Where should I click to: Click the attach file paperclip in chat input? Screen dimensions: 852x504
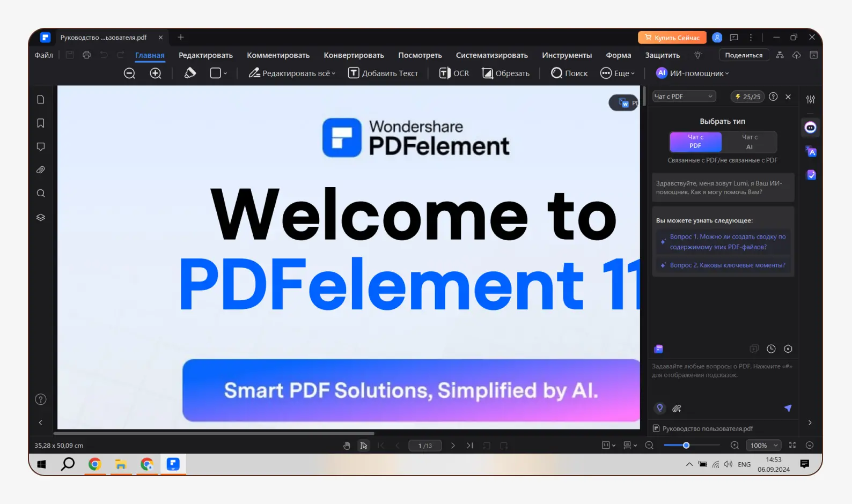(677, 409)
